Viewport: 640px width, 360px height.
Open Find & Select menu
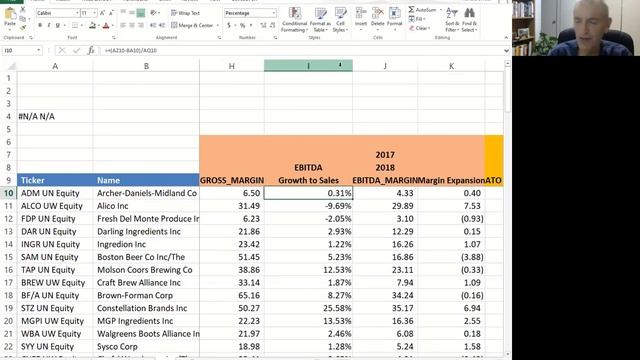coord(469,19)
